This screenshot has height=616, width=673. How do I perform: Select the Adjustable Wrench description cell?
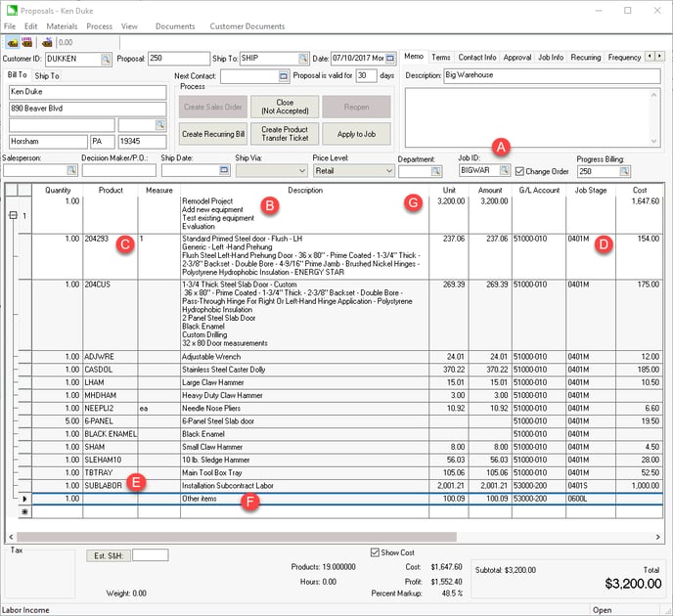click(x=304, y=357)
